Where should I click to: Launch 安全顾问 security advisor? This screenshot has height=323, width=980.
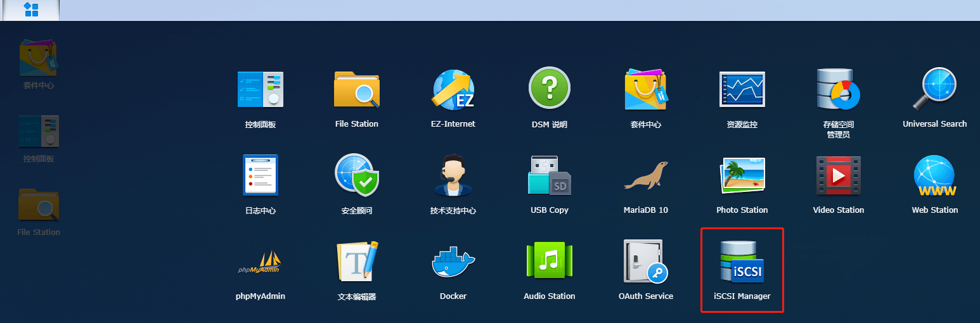click(356, 175)
